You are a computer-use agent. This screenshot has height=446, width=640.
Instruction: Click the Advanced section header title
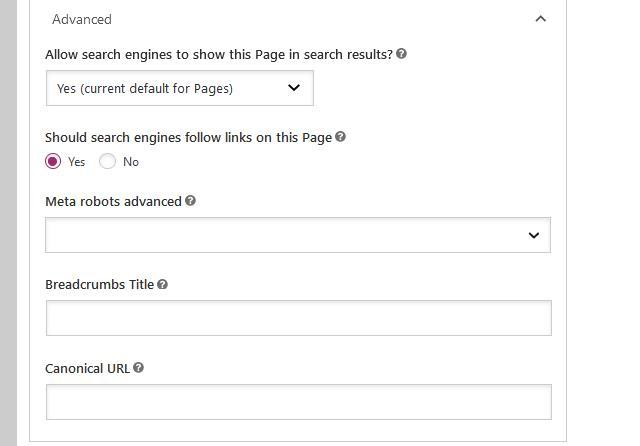[x=82, y=19]
